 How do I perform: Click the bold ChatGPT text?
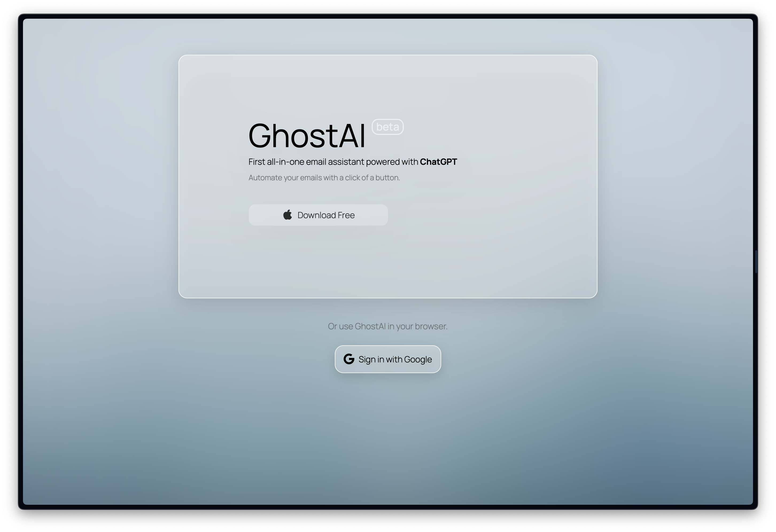pos(439,162)
